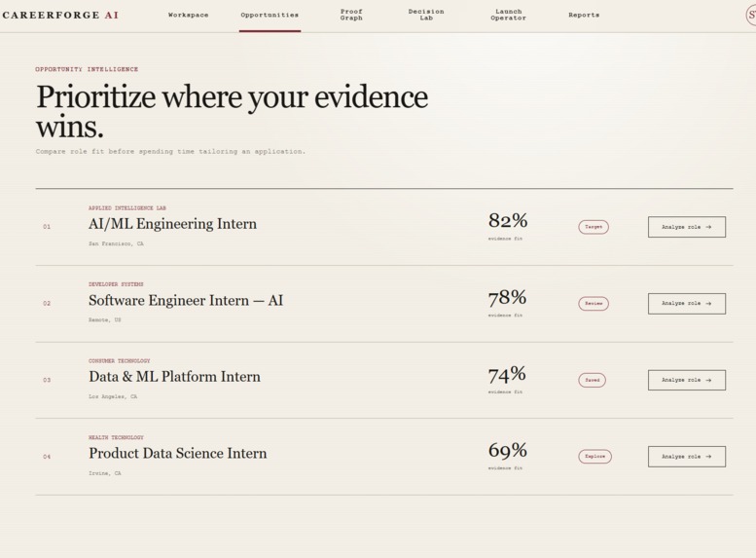Click the Target status pill
This screenshot has width=756, height=558.
(x=594, y=227)
